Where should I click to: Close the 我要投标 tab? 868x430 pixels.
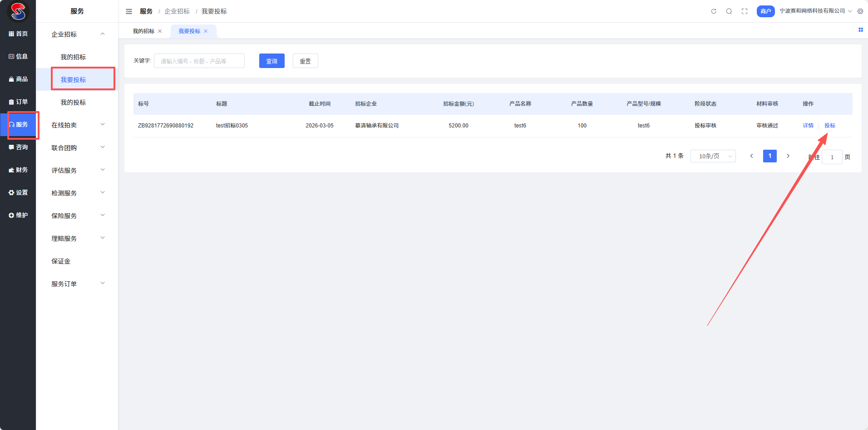click(x=206, y=31)
